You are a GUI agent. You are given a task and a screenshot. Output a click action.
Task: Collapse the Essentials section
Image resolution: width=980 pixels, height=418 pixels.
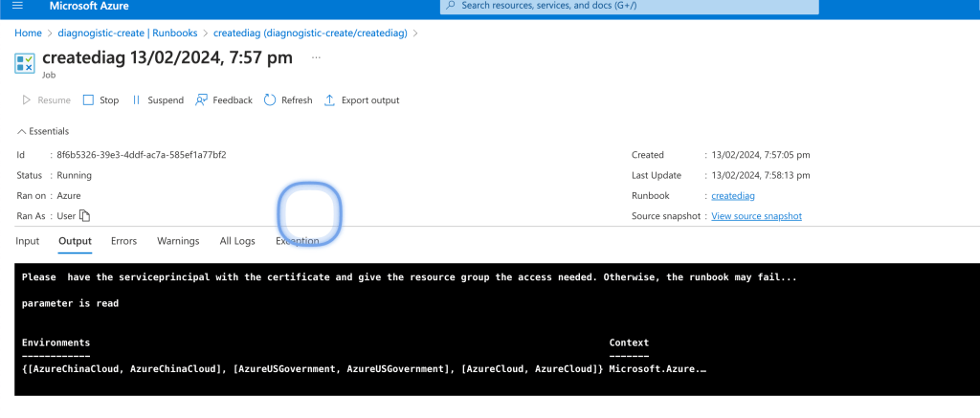tap(43, 131)
